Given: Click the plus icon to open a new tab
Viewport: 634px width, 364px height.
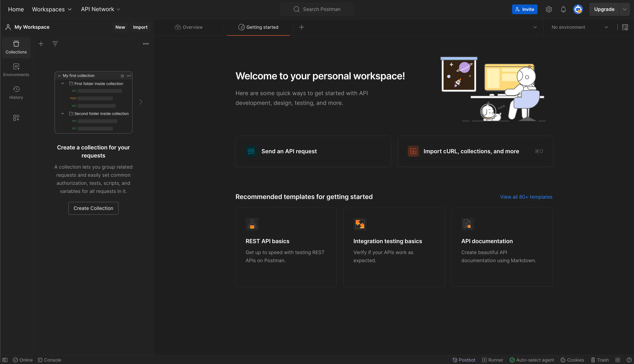Looking at the screenshot, I should (x=302, y=27).
